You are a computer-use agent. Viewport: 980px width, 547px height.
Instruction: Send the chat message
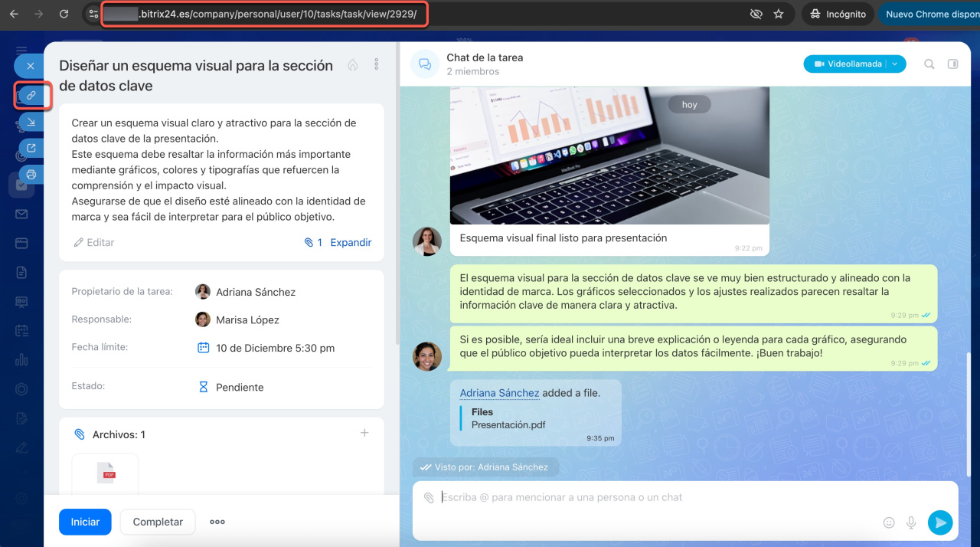click(939, 522)
